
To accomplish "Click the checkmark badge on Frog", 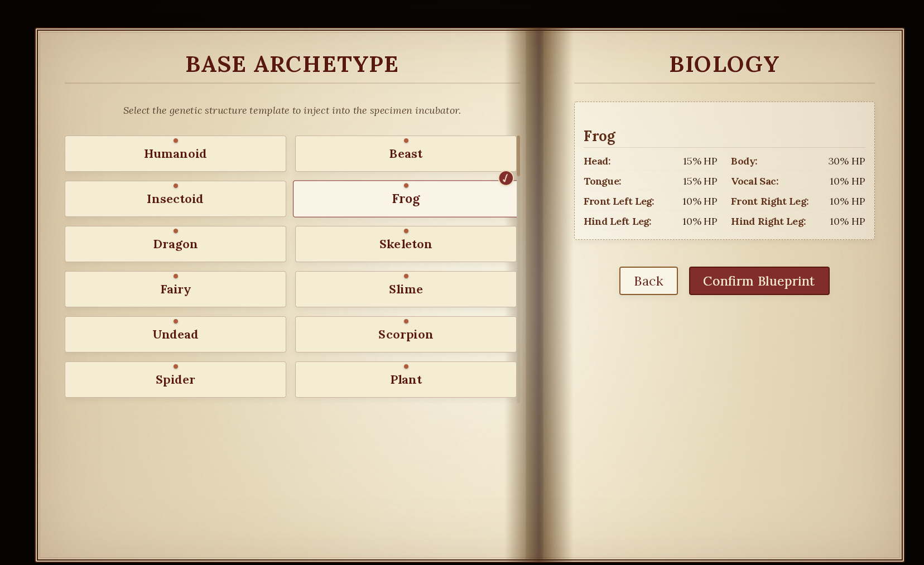I will click(506, 178).
